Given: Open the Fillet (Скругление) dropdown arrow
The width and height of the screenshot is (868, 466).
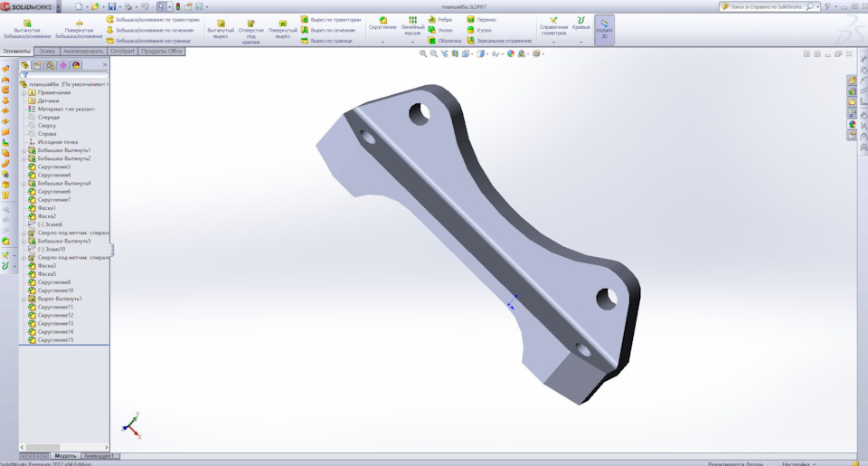Looking at the screenshot, I should (382, 43).
